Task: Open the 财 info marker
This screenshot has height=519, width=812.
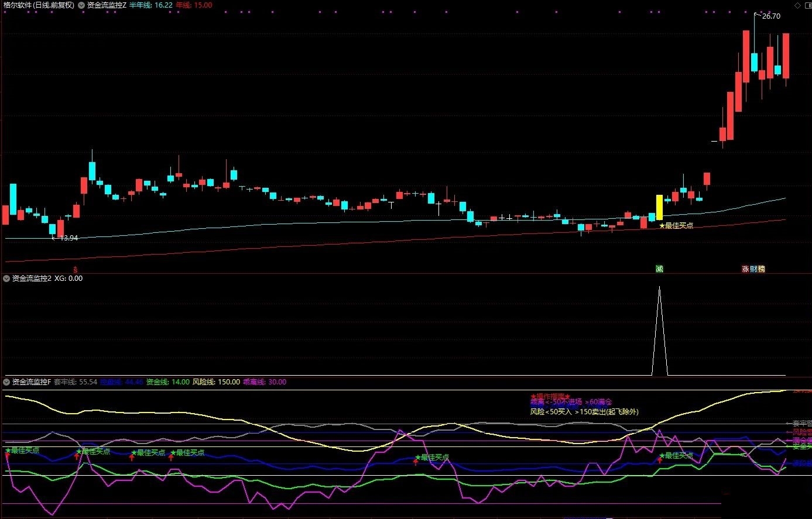Action: click(x=753, y=269)
